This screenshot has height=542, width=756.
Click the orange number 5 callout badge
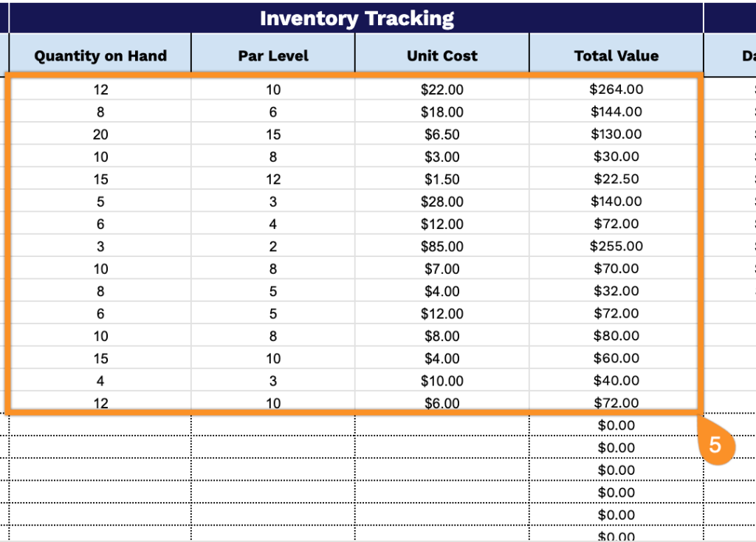pos(715,445)
